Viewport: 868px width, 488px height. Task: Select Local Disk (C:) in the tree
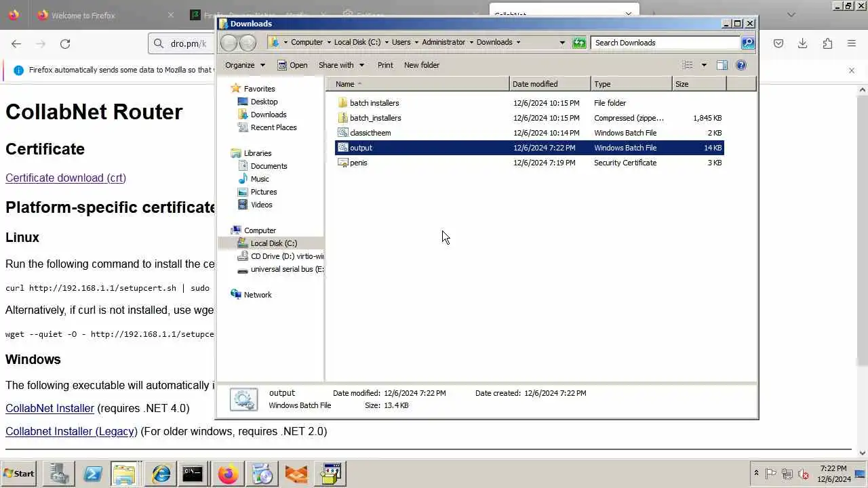coord(273,243)
